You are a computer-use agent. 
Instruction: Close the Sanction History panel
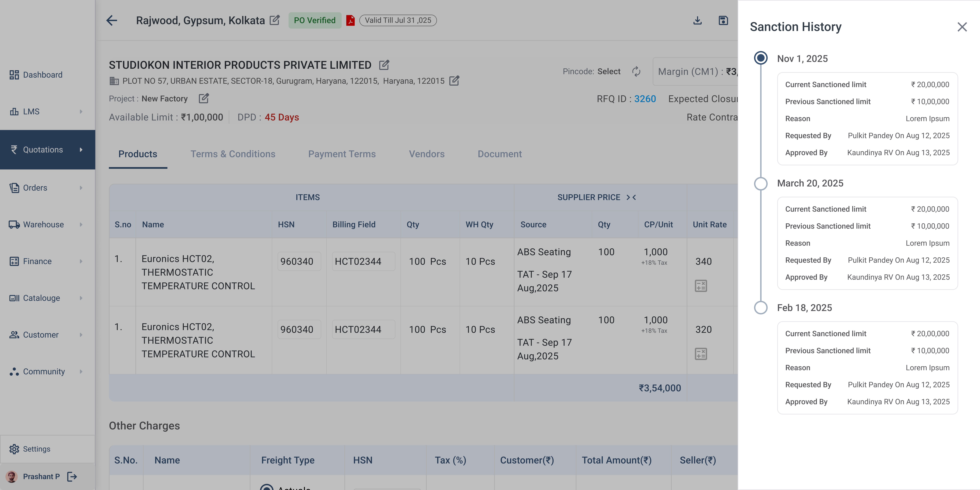(962, 27)
